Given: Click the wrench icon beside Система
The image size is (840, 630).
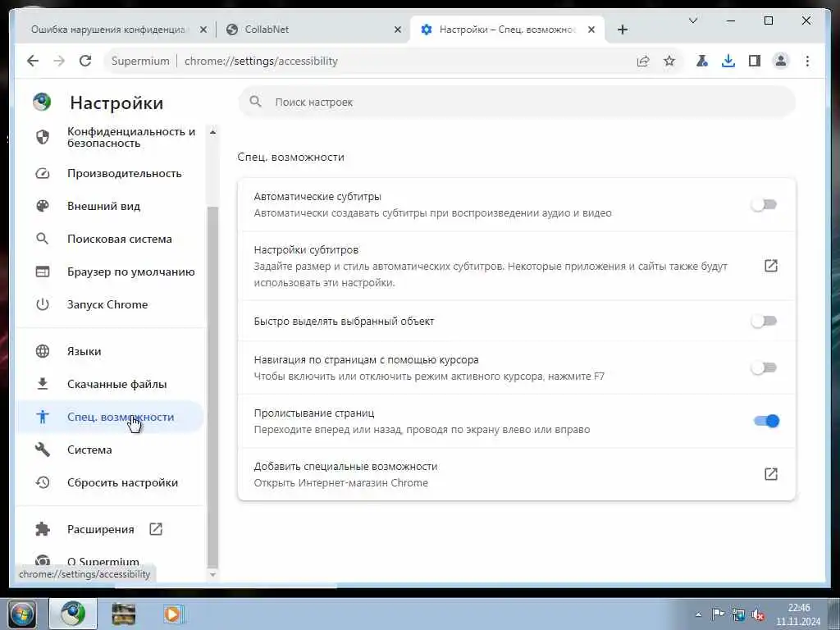Looking at the screenshot, I should [43, 450].
